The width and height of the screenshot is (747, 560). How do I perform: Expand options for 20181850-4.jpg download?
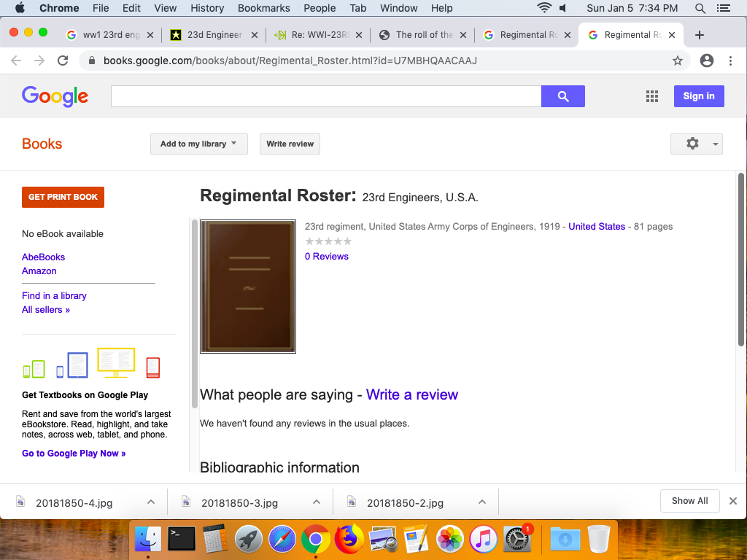[151, 502]
